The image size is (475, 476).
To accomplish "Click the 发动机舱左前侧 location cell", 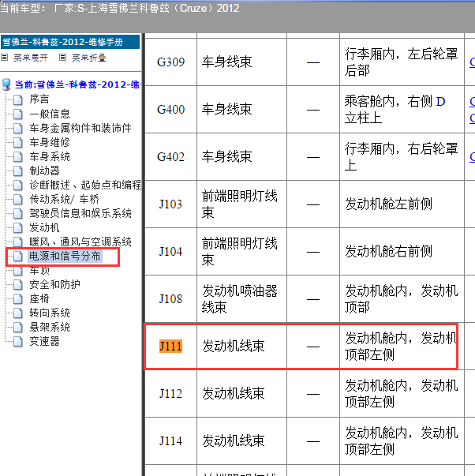I will click(402, 204).
